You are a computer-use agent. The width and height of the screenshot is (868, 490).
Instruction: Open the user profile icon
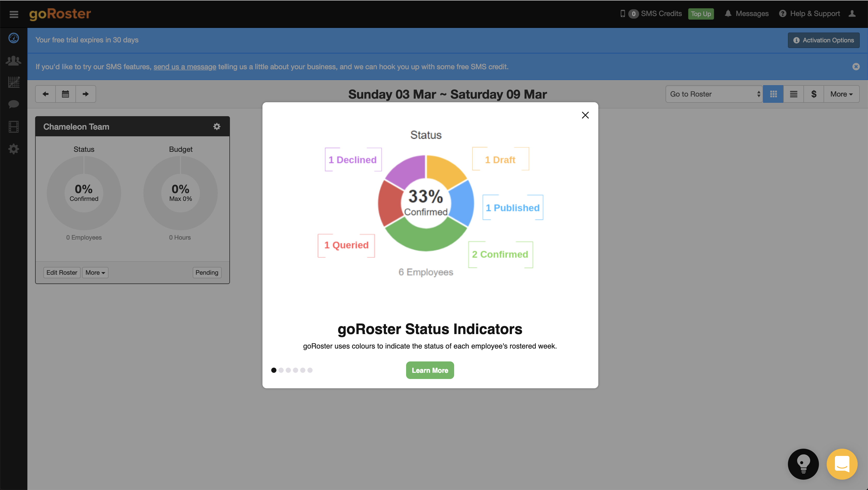[x=852, y=13]
